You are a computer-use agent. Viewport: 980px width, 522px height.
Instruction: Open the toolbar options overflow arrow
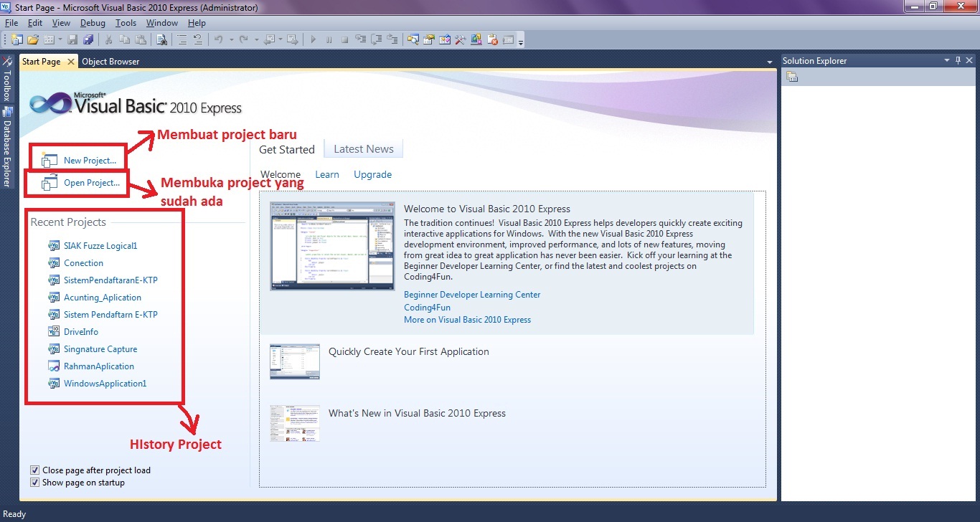click(521, 42)
